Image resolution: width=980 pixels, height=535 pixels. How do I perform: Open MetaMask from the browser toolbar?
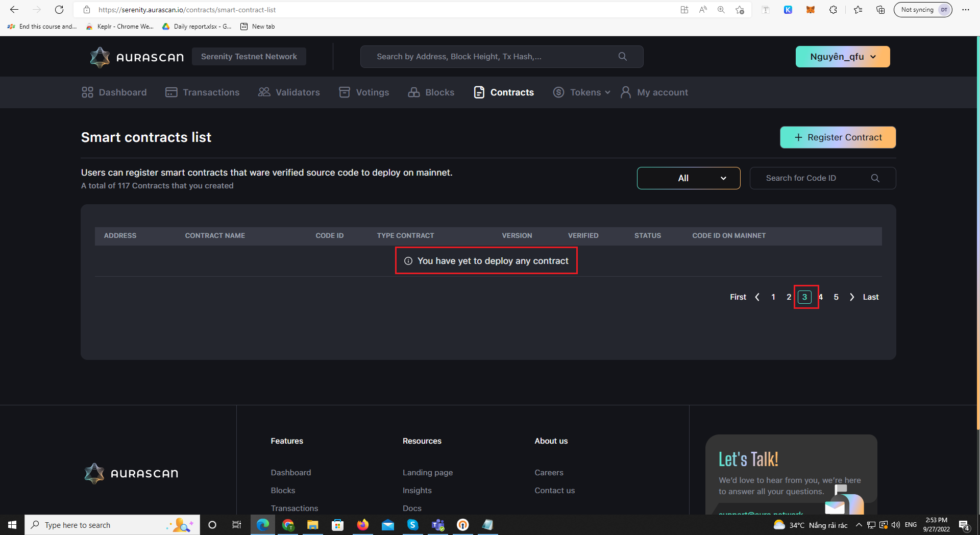pyautogui.click(x=810, y=9)
